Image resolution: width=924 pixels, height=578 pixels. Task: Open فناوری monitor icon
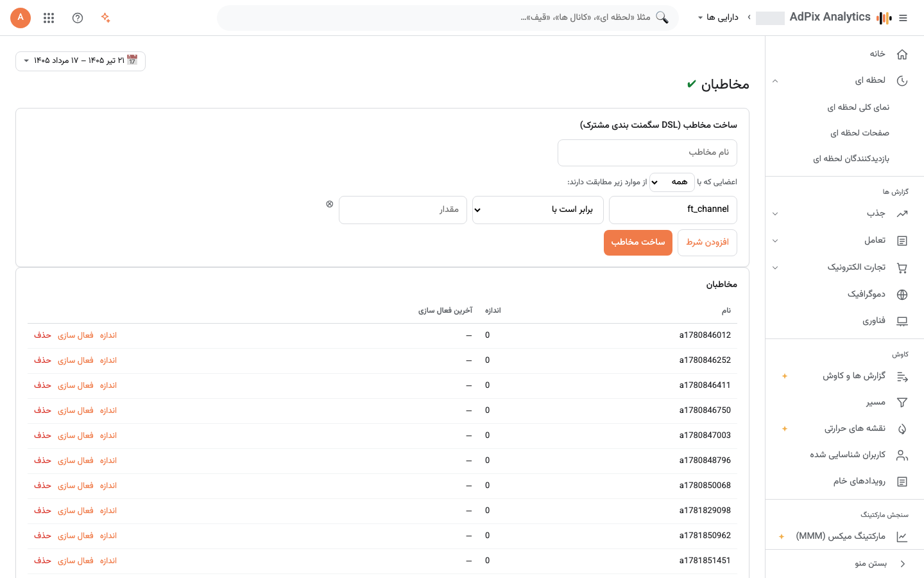click(x=902, y=321)
